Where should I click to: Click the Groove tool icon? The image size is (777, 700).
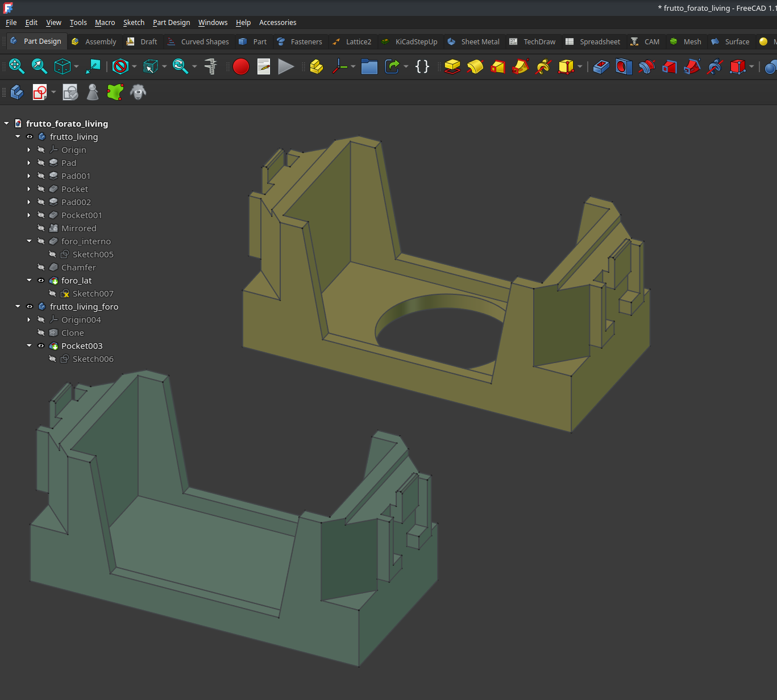[647, 66]
